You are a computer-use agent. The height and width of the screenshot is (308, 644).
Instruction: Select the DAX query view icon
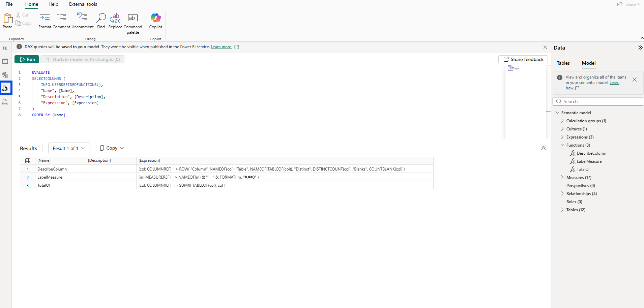5,88
